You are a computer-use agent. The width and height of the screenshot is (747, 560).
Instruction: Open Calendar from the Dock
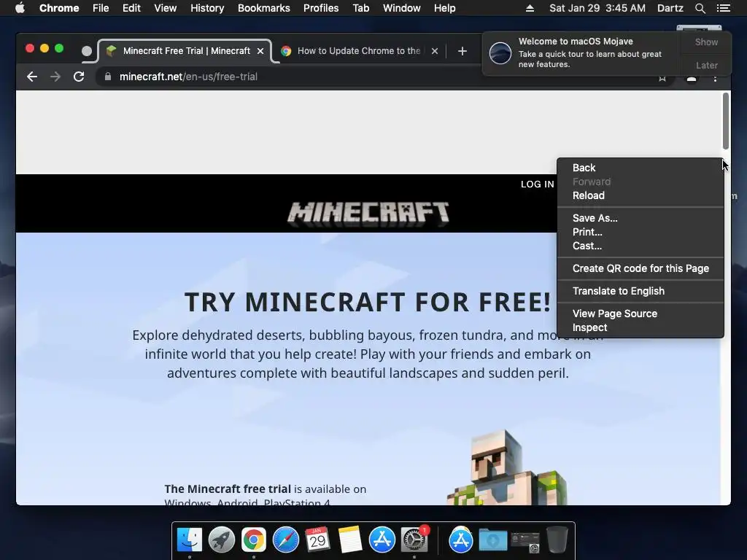point(318,540)
